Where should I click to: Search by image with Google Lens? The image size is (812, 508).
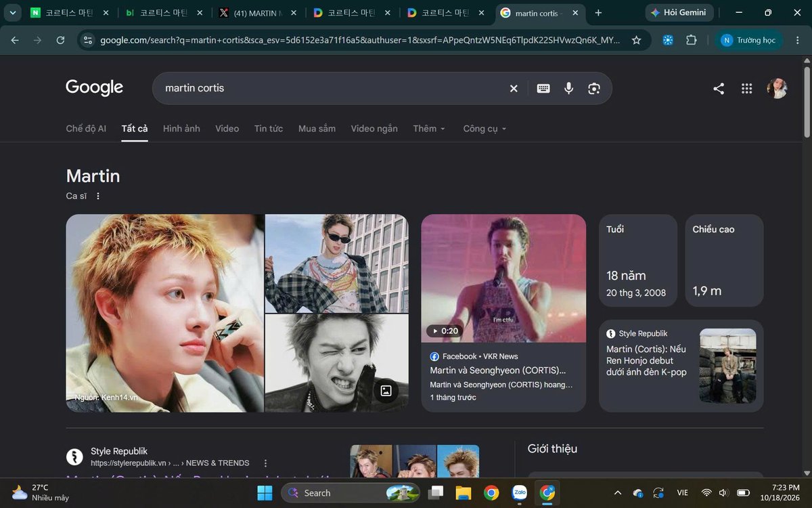point(594,89)
